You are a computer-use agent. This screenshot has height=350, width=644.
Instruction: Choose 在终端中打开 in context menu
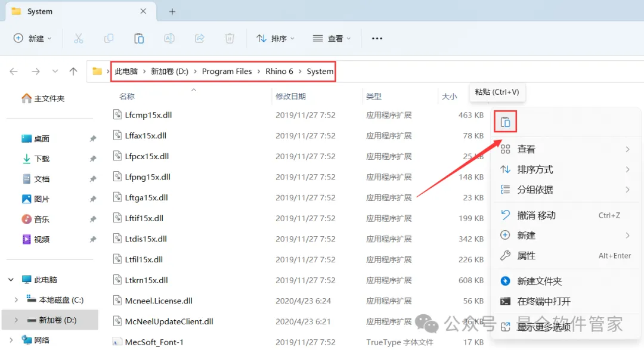point(565,302)
